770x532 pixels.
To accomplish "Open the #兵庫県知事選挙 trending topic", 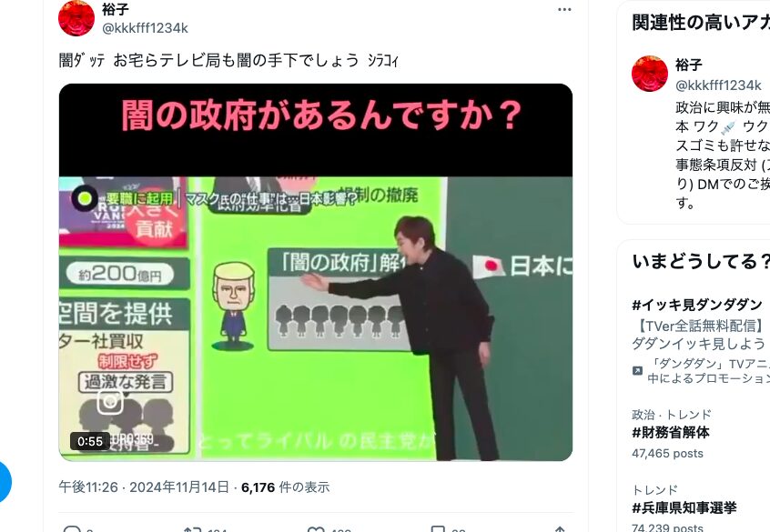I will pyautogui.click(x=684, y=507).
